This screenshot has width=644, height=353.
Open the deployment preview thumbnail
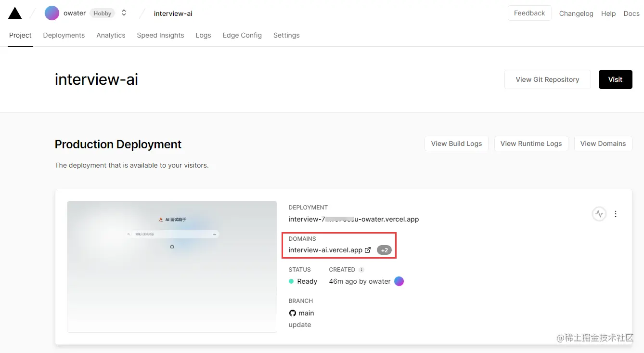[x=172, y=266]
